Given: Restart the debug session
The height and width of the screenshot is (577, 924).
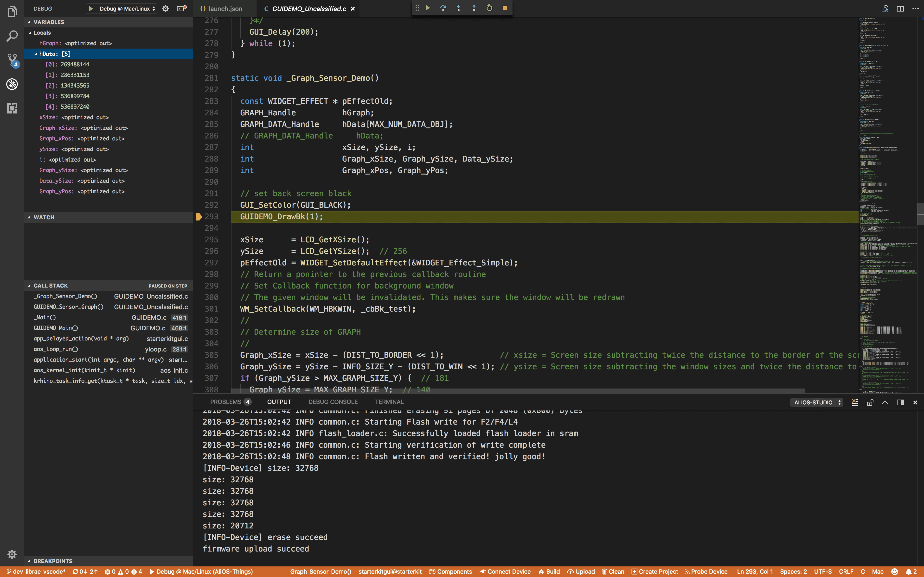Looking at the screenshot, I should (x=489, y=8).
